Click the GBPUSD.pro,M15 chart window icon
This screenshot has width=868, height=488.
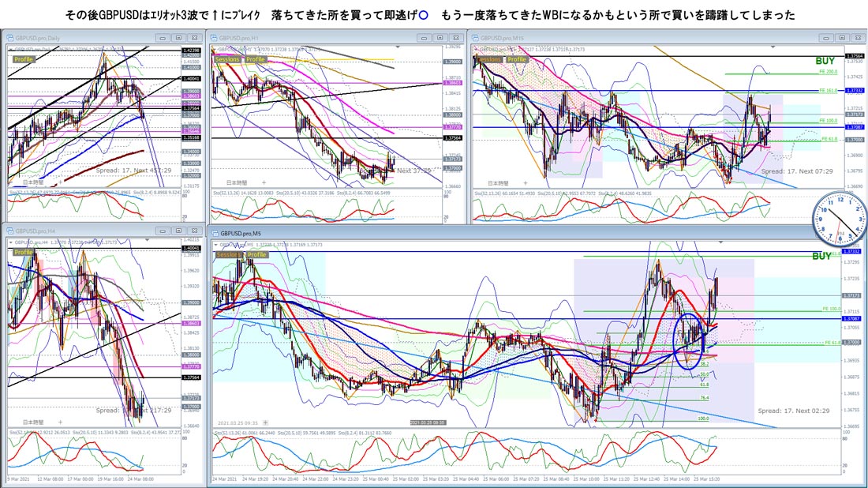coord(475,38)
